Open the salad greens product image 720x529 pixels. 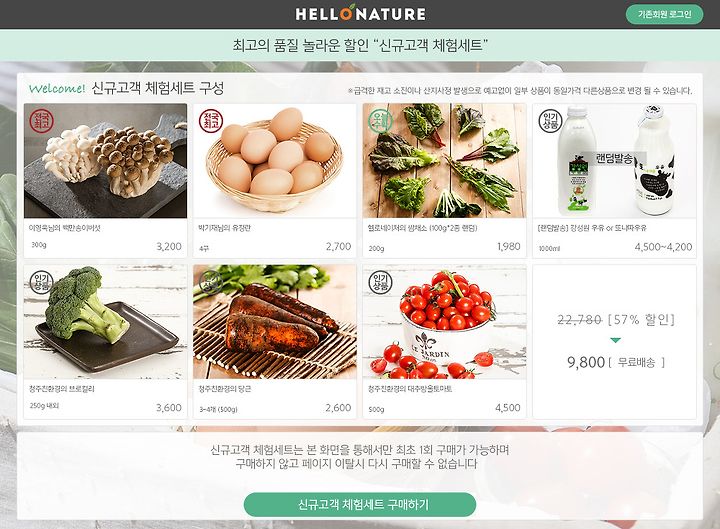444,161
